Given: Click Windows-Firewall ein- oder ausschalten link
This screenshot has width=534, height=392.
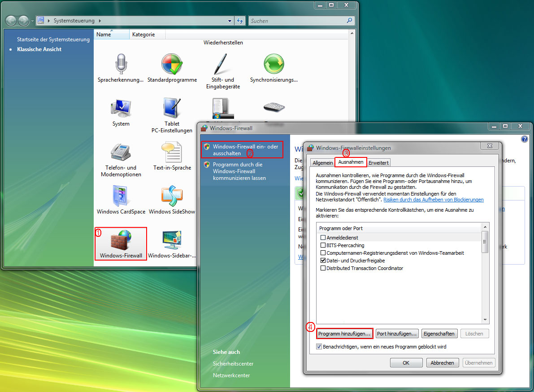Looking at the screenshot, I should pos(245,150).
